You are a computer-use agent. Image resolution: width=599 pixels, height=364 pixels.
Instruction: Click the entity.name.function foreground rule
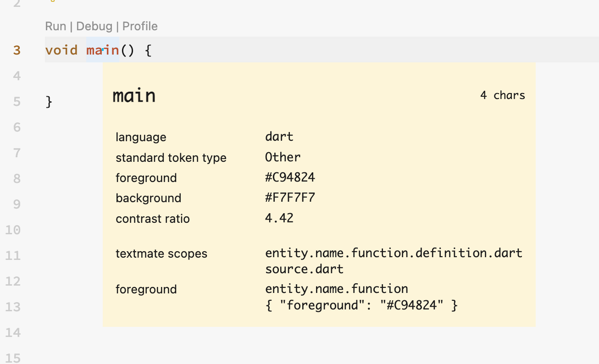pos(337,289)
